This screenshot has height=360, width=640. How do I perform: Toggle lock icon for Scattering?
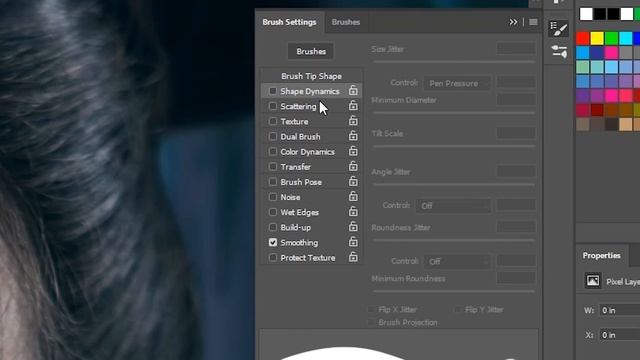(x=353, y=106)
